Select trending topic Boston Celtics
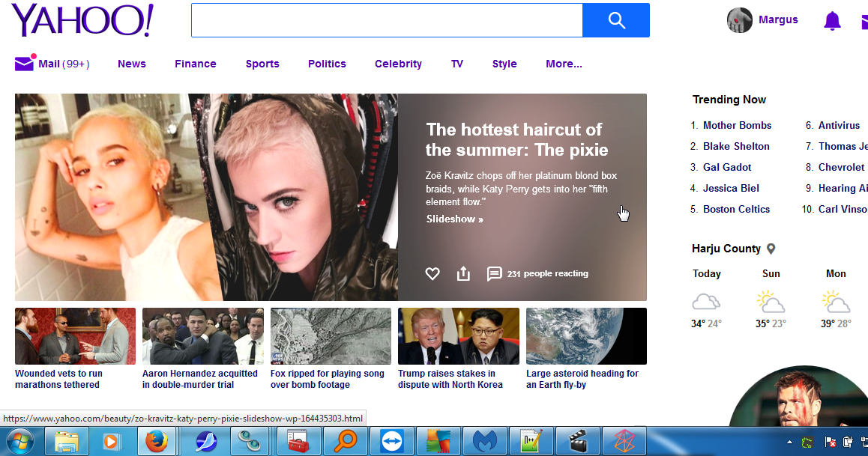 (x=736, y=210)
